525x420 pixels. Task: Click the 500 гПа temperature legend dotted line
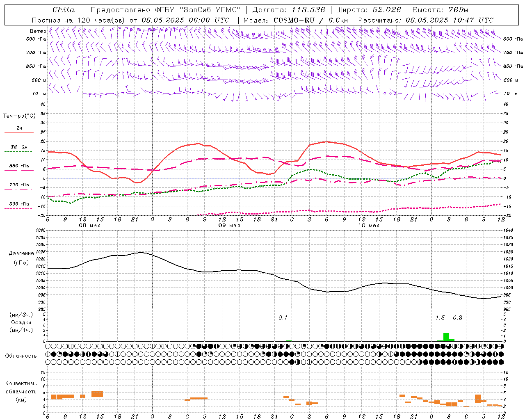(x=18, y=208)
